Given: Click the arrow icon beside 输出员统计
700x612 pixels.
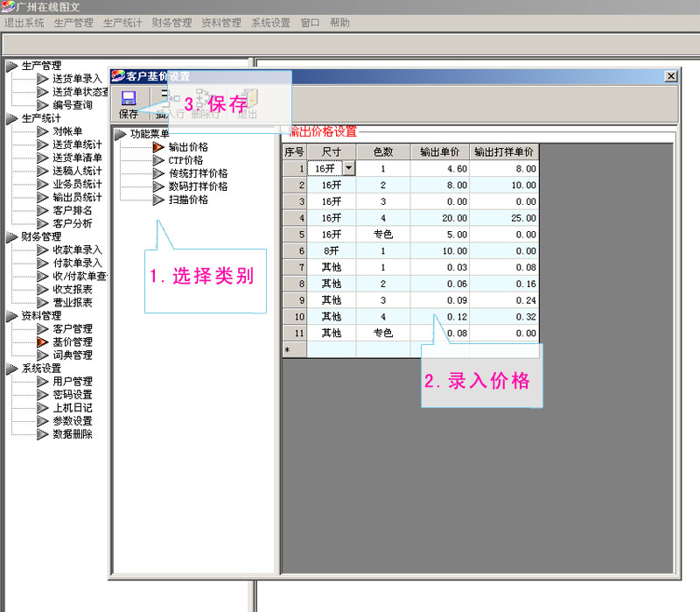Looking at the screenshot, I should (x=43, y=198).
